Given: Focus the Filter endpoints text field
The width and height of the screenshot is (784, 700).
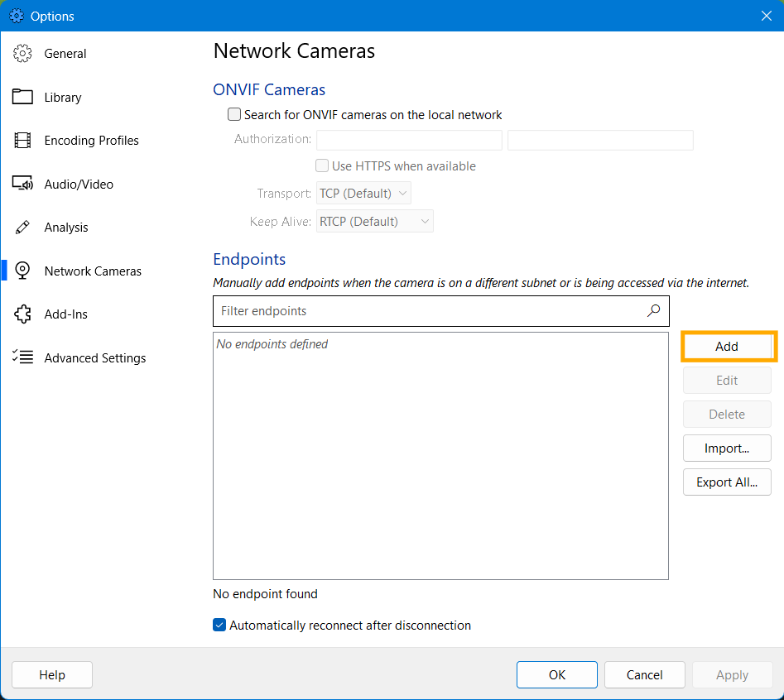Looking at the screenshot, I should pos(430,311).
